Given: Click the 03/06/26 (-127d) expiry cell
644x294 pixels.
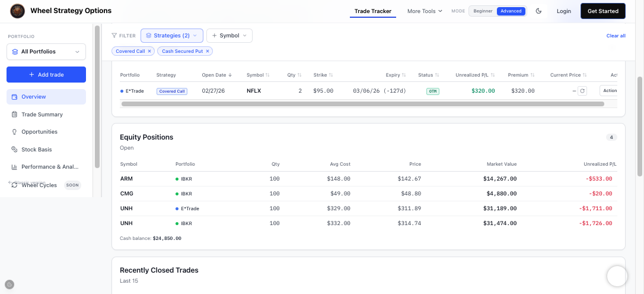Looking at the screenshot, I should pos(380,91).
